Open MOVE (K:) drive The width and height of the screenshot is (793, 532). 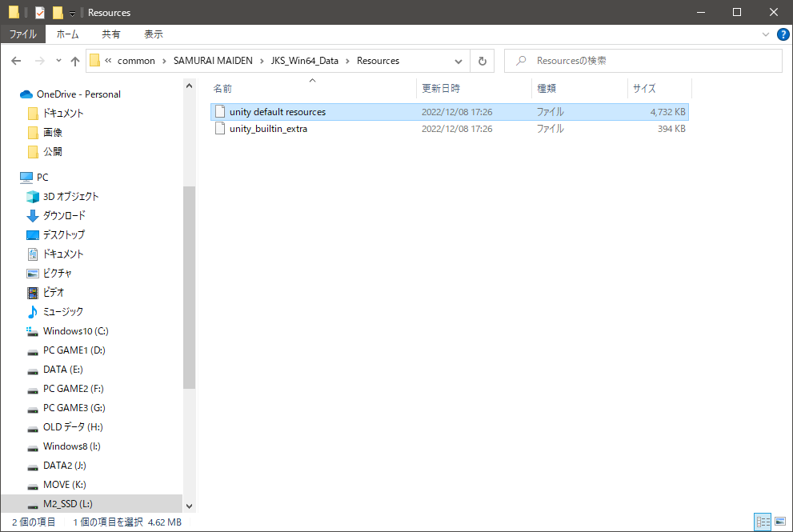65,485
